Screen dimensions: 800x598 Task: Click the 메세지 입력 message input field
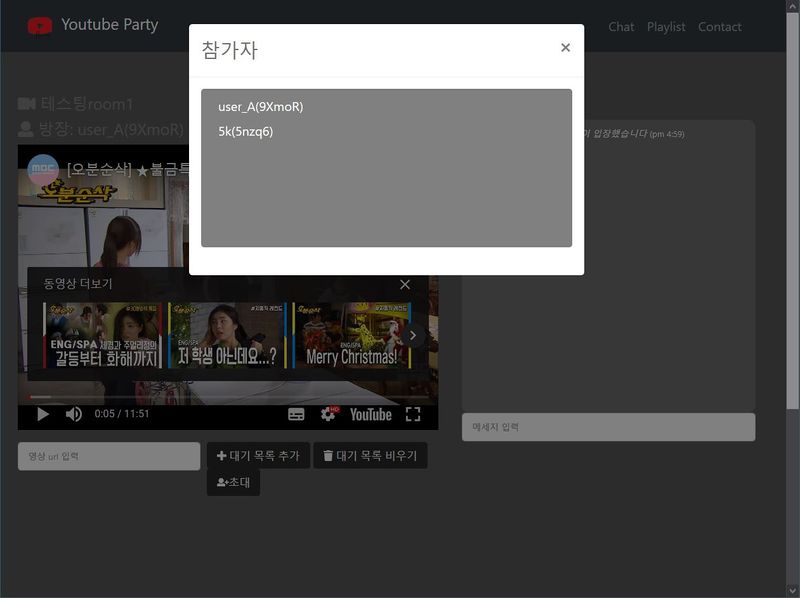pyautogui.click(x=607, y=427)
